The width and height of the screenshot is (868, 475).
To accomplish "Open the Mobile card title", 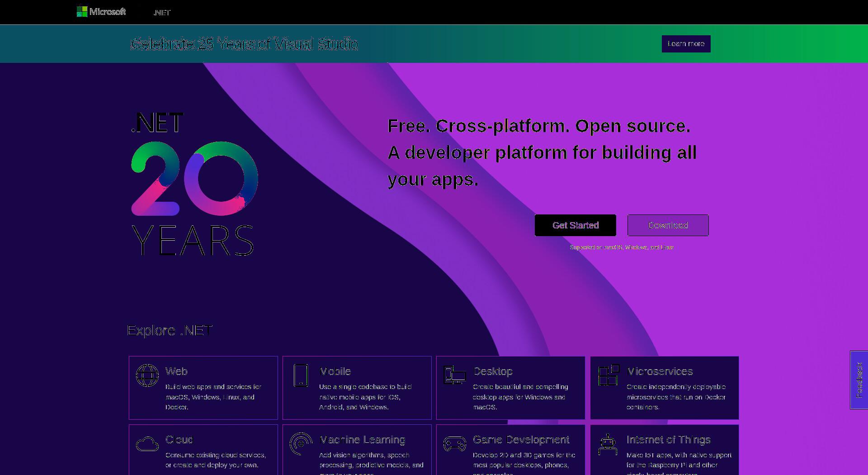I will (335, 371).
